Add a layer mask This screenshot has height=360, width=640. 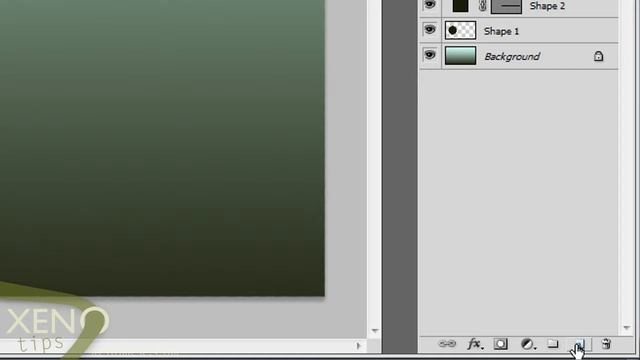click(501, 344)
